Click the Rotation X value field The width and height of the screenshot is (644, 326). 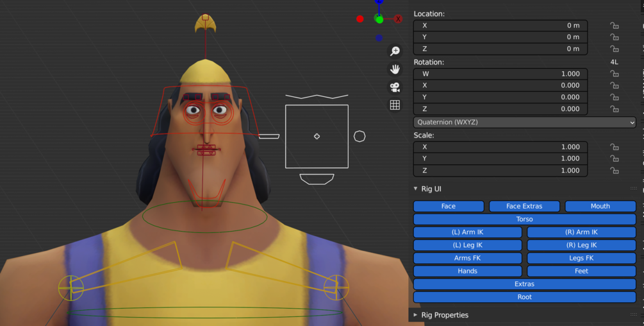[x=500, y=85]
